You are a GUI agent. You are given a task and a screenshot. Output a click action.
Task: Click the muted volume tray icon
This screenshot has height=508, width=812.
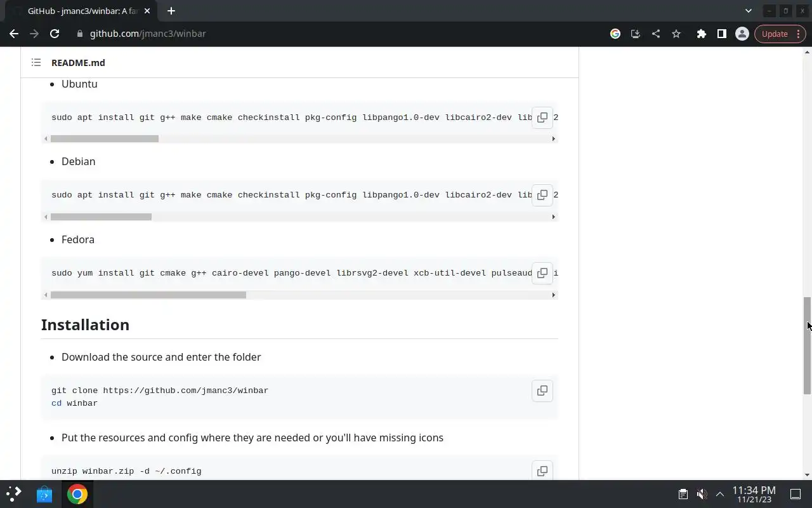tap(702, 494)
